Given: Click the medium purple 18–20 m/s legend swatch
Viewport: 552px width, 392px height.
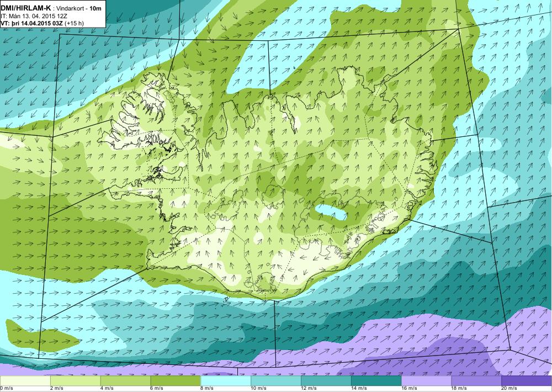Looking at the screenshot, I should tap(477, 381).
